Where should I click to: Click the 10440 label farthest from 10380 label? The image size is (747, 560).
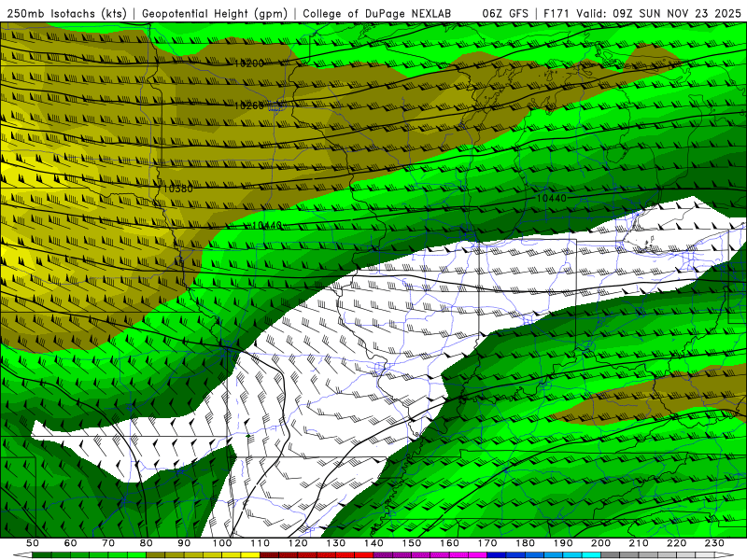click(551, 198)
